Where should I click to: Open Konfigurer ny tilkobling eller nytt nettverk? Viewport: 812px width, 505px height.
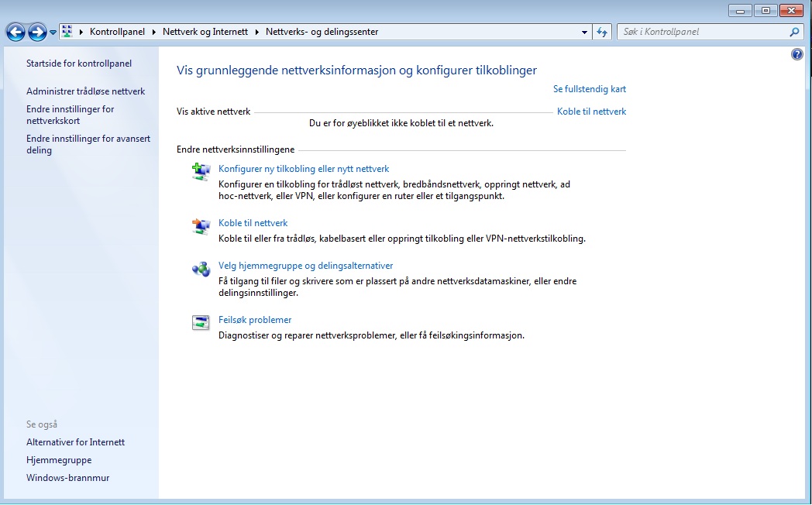pos(304,169)
